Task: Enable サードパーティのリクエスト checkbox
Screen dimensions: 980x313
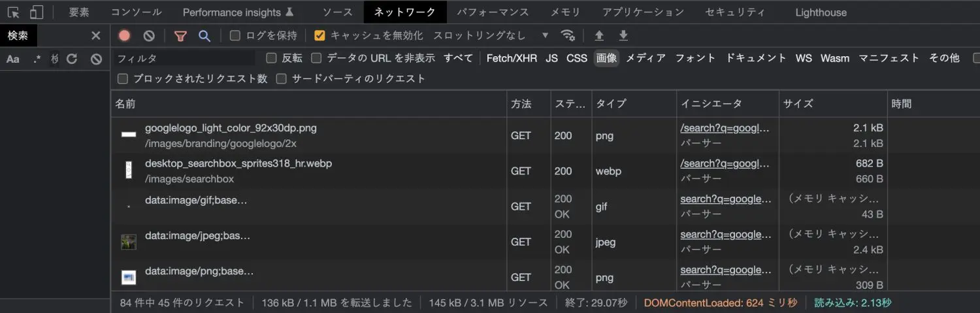Action: click(x=282, y=79)
